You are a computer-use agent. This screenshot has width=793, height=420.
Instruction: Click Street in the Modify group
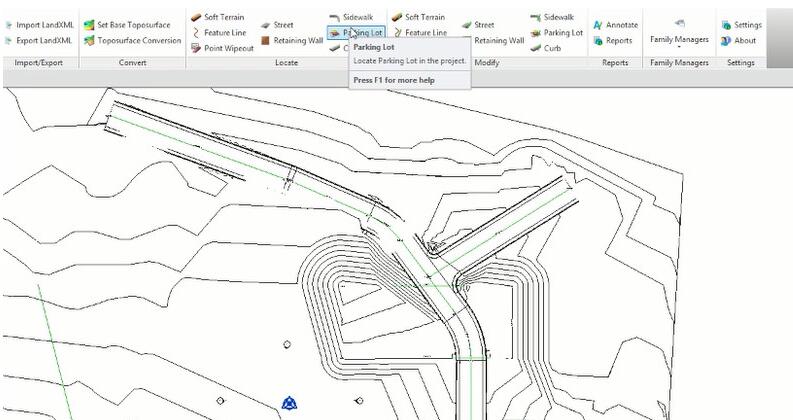(x=478, y=25)
